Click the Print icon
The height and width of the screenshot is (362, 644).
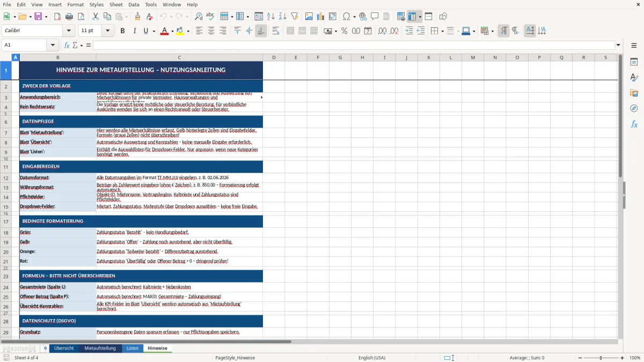pyautogui.click(x=69, y=17)
